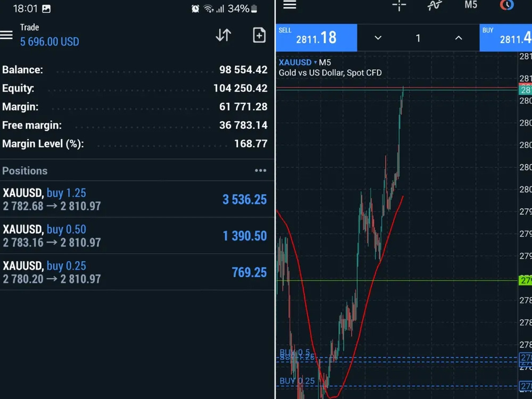Tap the SELL 2811.18 button
Image resolution: width=532 pixels, height=399 pixels.
point(316,38)
